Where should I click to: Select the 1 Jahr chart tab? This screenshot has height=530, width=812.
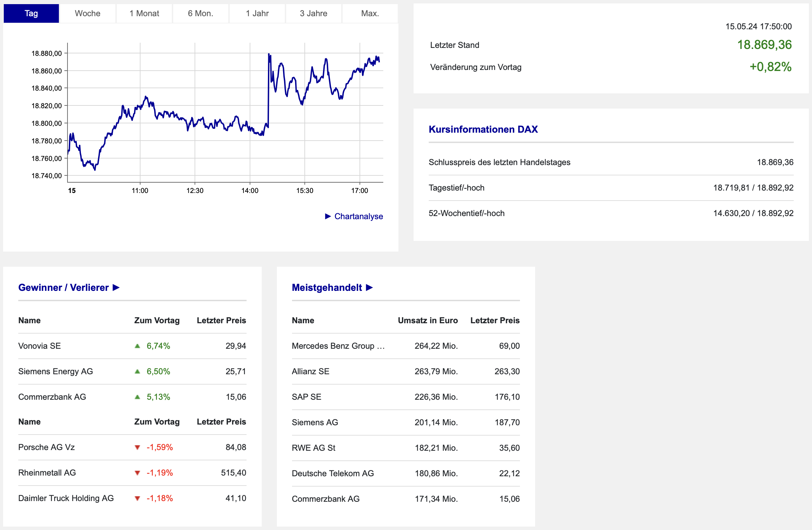[x=257, y=13]
